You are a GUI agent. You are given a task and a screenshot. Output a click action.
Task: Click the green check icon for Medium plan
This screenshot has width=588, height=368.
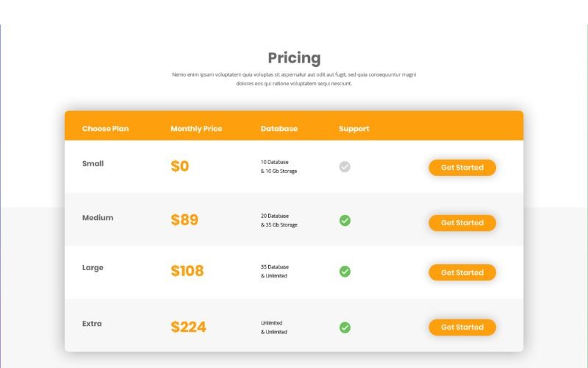pos(345,220)
